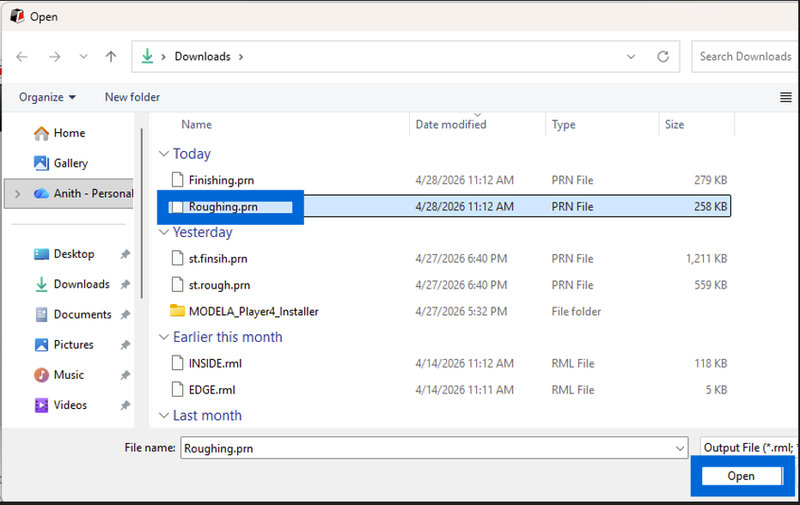
Task: Open the File name dropdown arrow
Action: pos(680,448)
